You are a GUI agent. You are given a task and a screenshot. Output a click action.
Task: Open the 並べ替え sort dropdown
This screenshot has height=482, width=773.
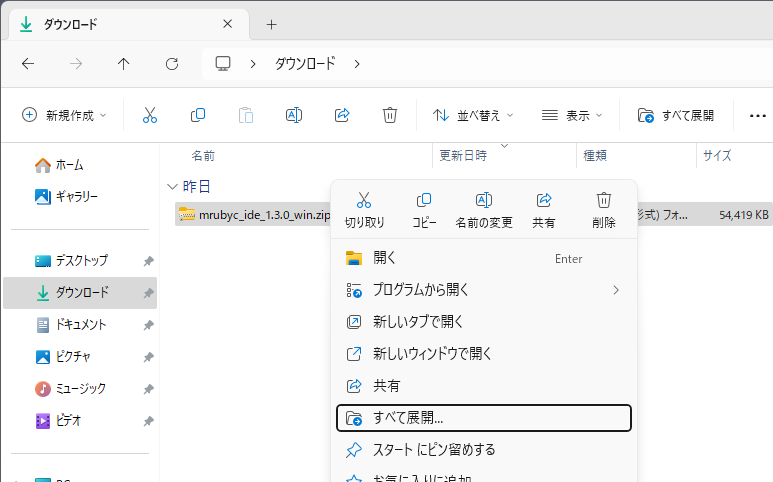473,115
